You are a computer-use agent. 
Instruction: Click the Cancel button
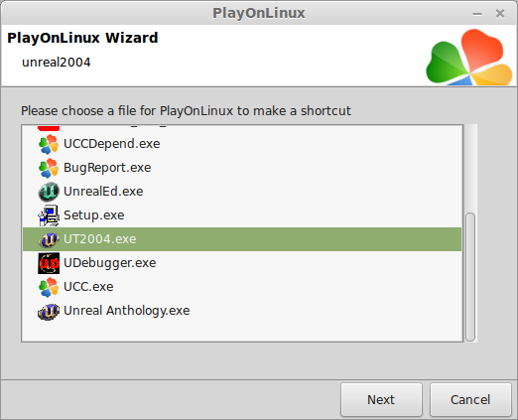(x=470, y=400)
